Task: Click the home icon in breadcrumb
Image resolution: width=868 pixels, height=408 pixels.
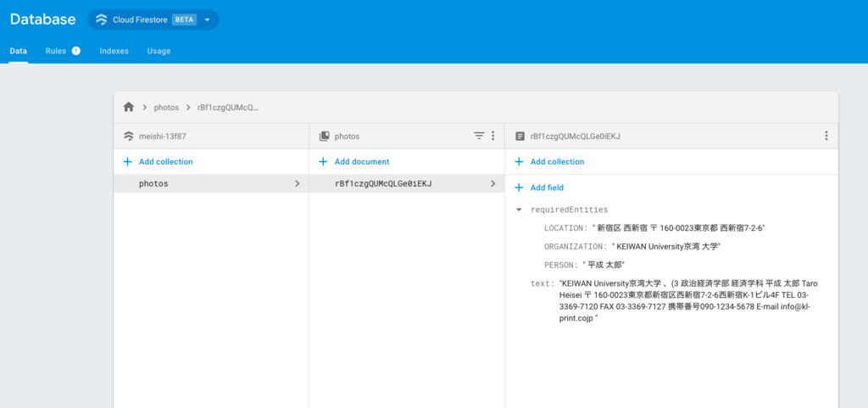Action: [x=129, y=108]
